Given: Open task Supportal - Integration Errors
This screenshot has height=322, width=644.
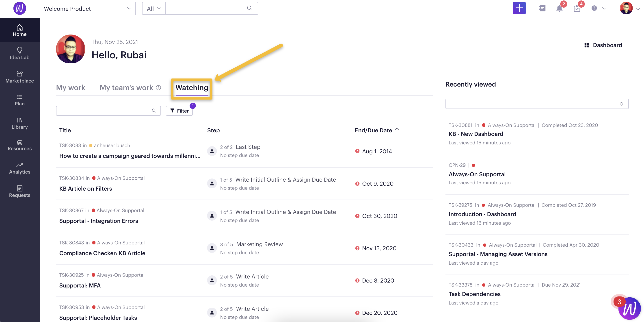Looking at the screenshot, I should pyautogui.click(x=99, y=221).
